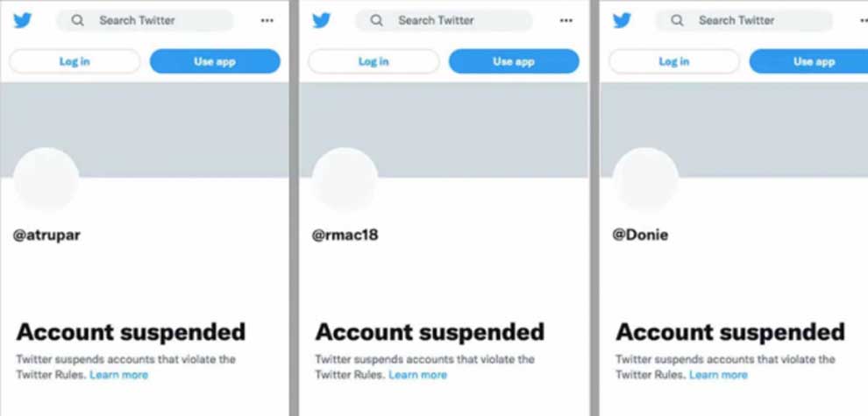868x416 pixels.
Task: Follow Learn more link under @atrupar suspension
Action: click(x=119, y=375)
